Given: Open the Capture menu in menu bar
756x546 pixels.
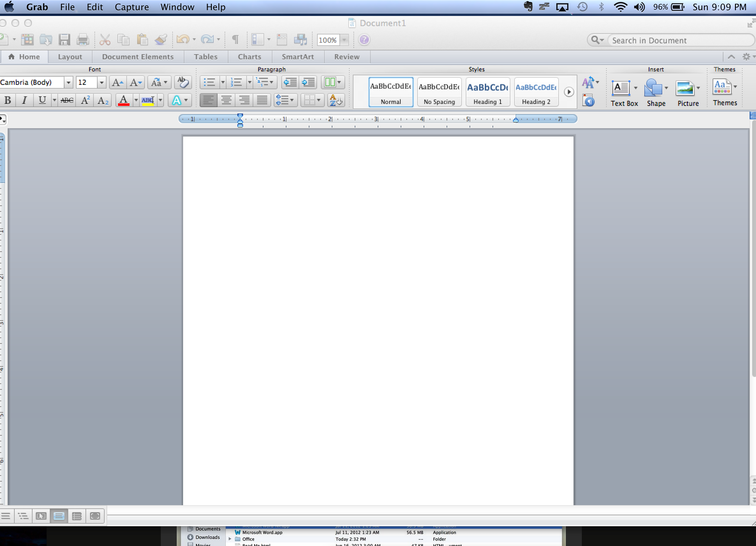Looking at the screenshot, I should (x=132, y=7).
